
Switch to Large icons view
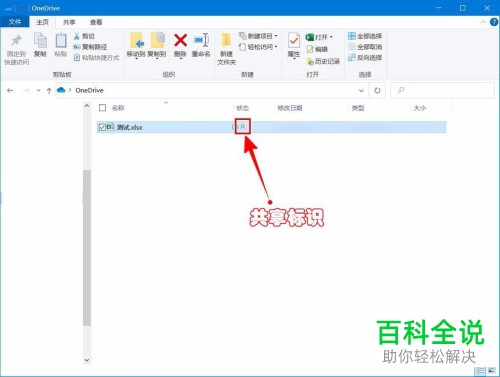click(x=492, y=371)
